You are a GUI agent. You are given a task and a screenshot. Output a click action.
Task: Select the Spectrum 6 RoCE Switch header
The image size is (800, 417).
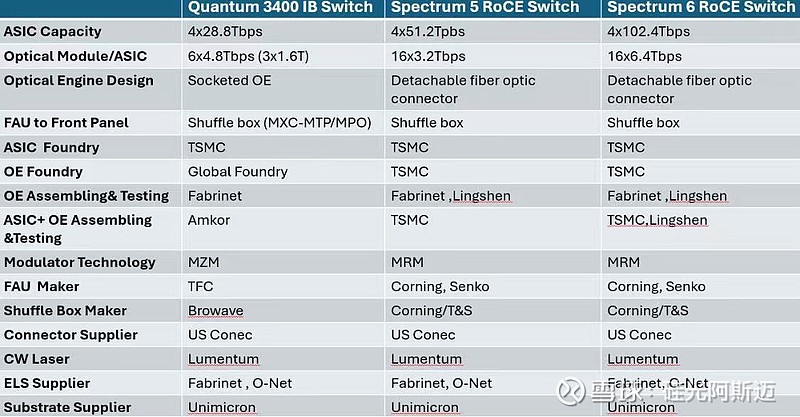pos(702,7)
